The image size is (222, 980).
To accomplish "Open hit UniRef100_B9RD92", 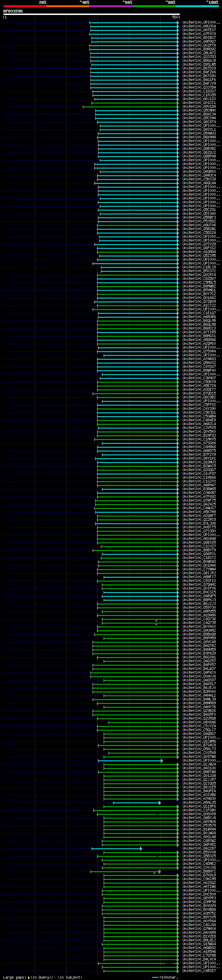I will tap(199, 49).
